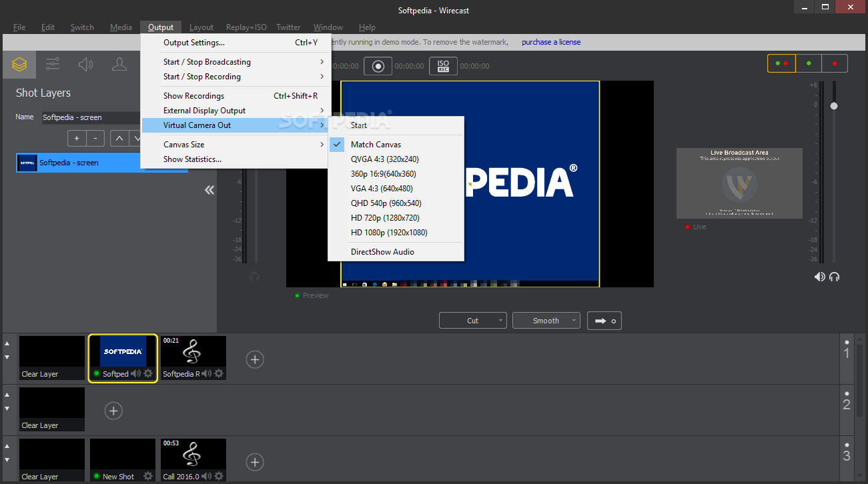Edit the shot Name input field
868x484 pixels.
pos(91,117)
